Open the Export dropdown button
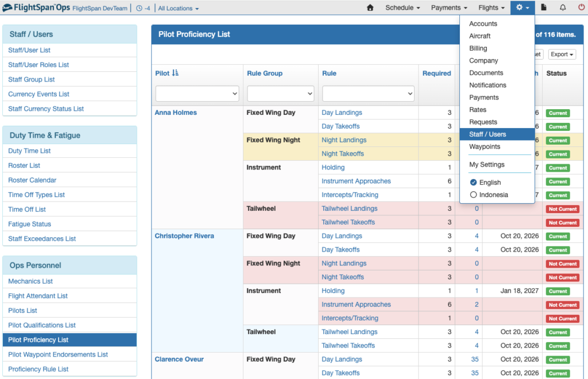 coord(562,55)
